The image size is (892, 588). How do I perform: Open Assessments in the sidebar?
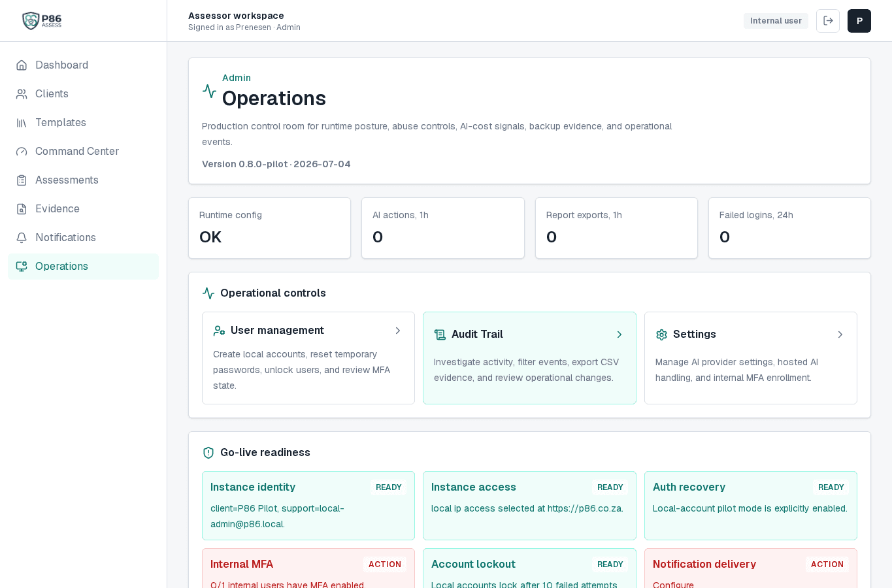coord(83,180)
